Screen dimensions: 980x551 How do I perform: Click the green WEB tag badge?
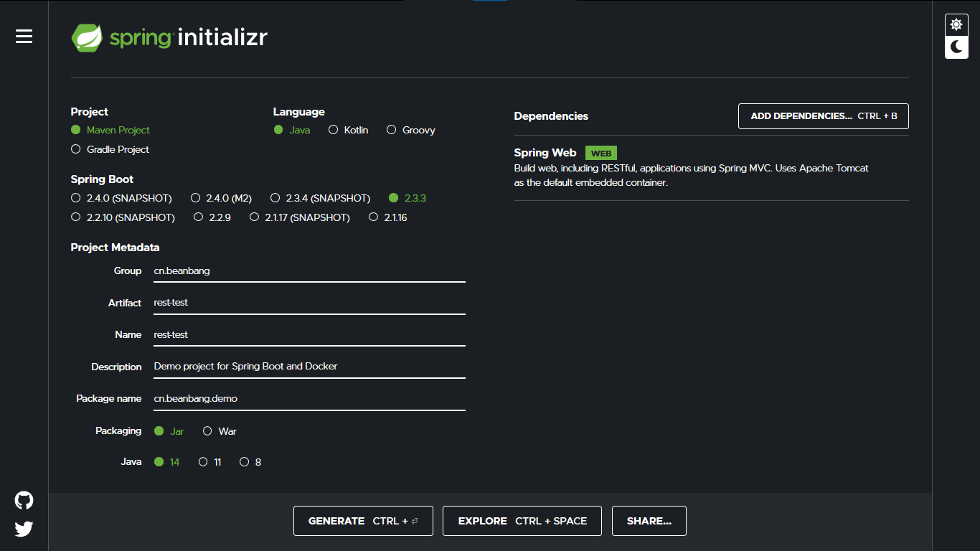point(601,154)
